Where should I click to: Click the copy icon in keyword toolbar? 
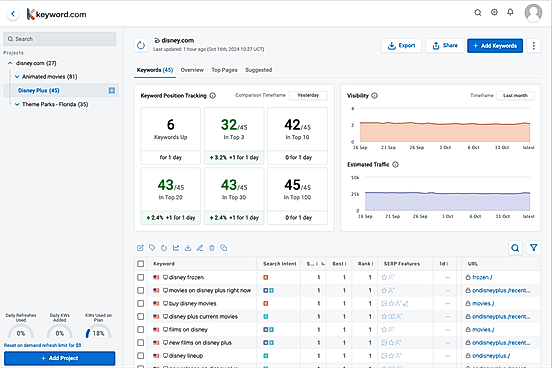(224, 248)
